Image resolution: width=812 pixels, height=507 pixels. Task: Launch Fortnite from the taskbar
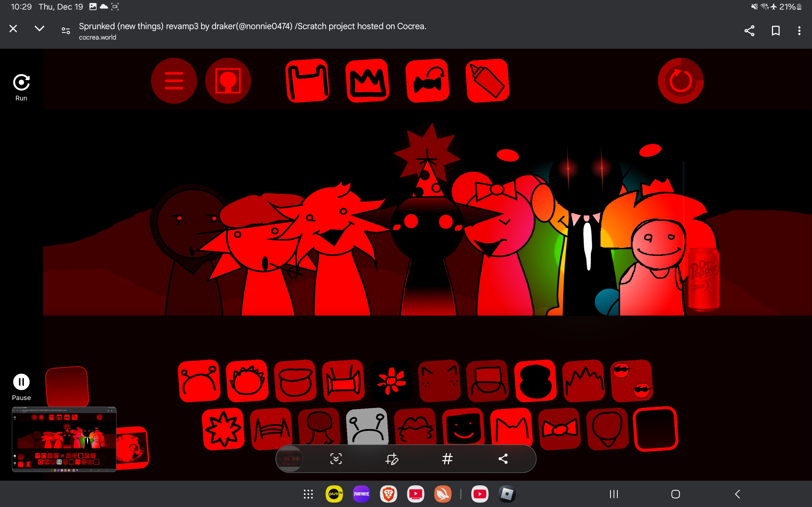(x=361, y=494)
